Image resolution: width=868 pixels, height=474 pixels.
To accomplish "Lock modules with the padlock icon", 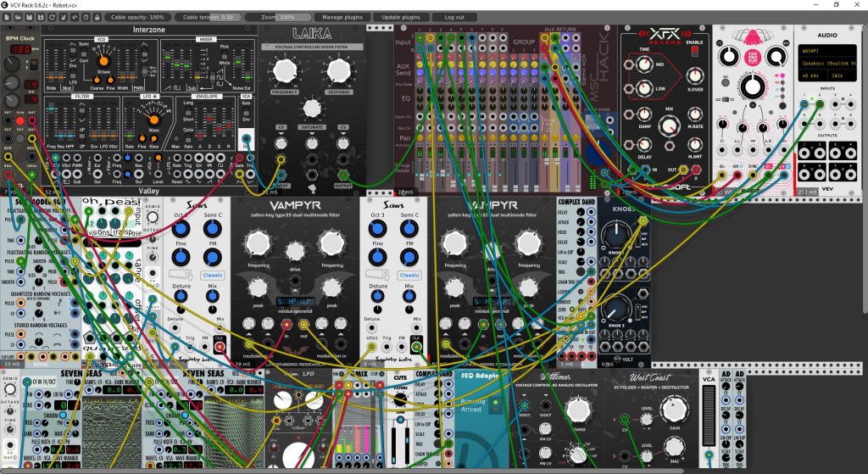I will [x=97, y=17].
